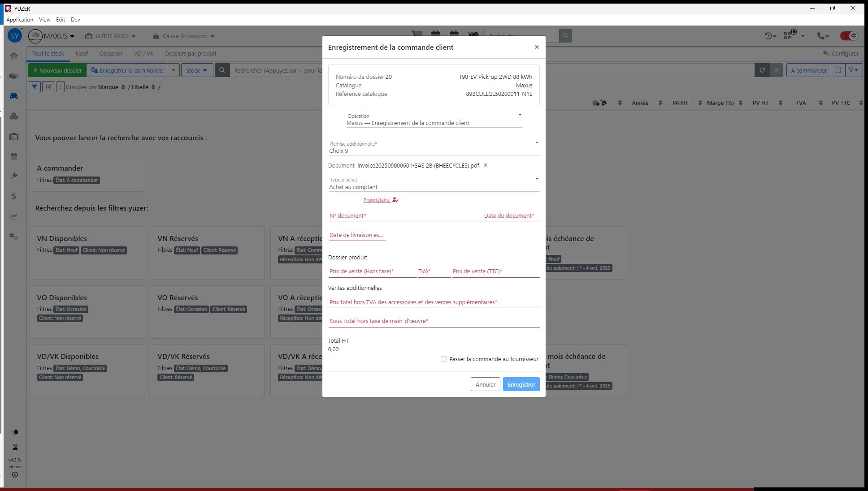The height and width of the screenshot is (491, 868).
Task: Open the Edit menu
Action: (61, 20)
